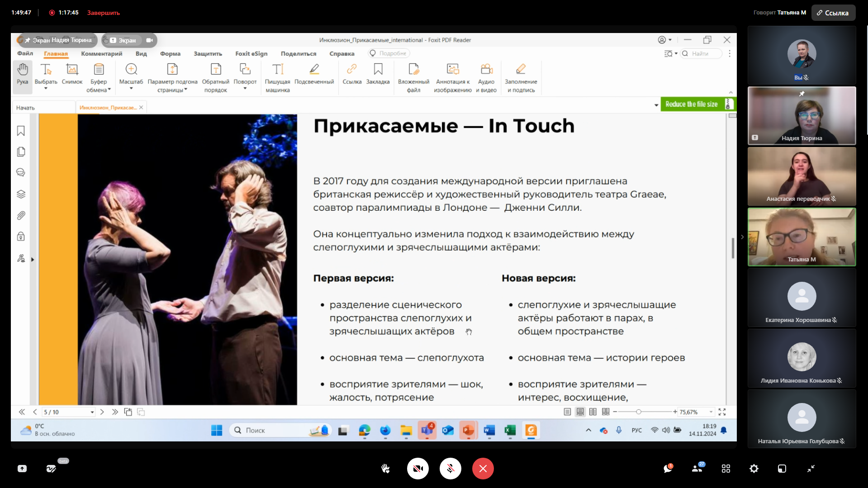The width and height of the screenshot is (868, 488).
Task: Unmute the microphone
Action: (x=450, y=469)
